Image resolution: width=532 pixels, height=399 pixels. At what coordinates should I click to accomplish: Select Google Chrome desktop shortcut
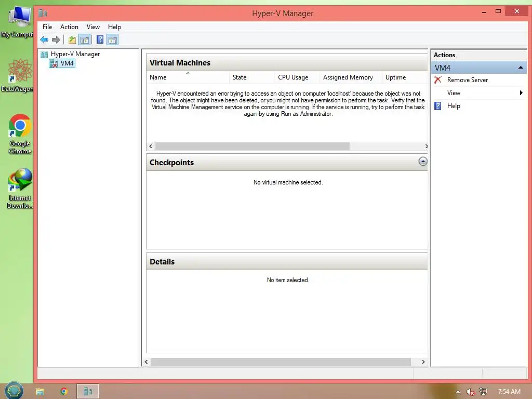(x=19, y=134)
